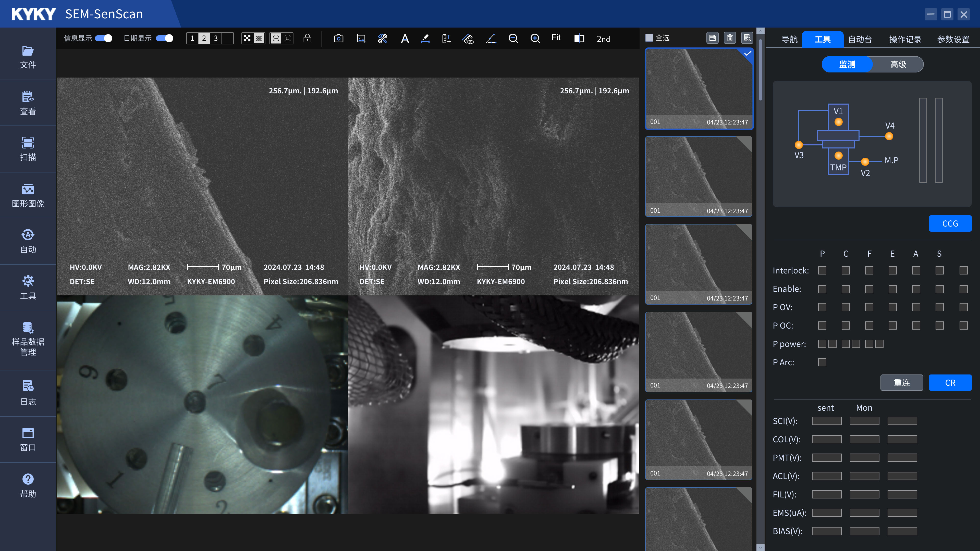Viewport: 980px width, 551px height.
Task: Click the 重连 reconnect button
Action: coord(902,383)
